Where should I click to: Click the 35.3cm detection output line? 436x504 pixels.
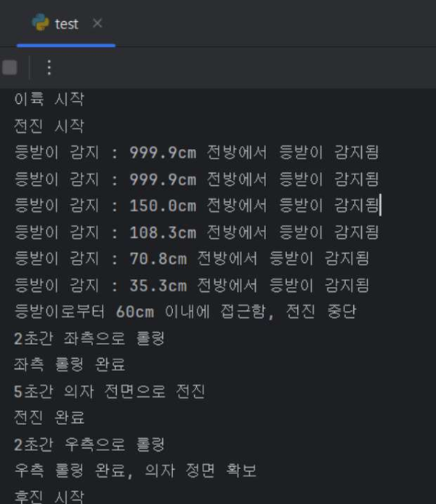pos(192,285)
